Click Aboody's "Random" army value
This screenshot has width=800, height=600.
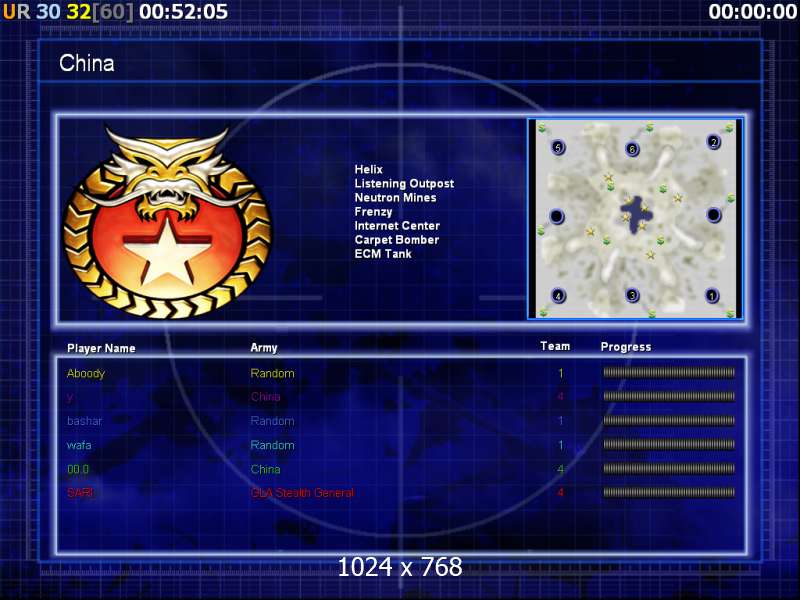[x=272, y=373]
